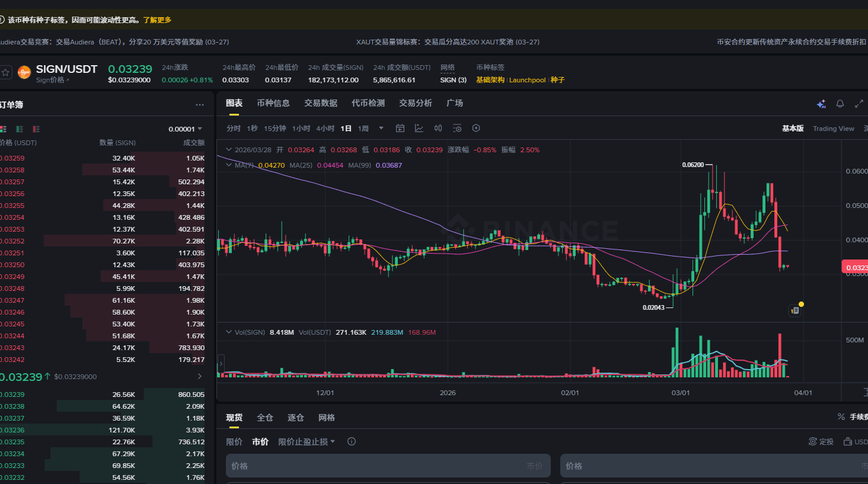This screenshot has width=868, height=484.
Task: Click the info icon on the seed tag notice
Action: tap(2, 20)
